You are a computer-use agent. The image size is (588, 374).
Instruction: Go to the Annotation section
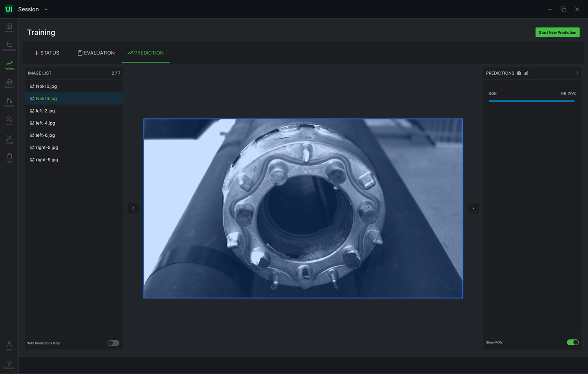(9, 47)
